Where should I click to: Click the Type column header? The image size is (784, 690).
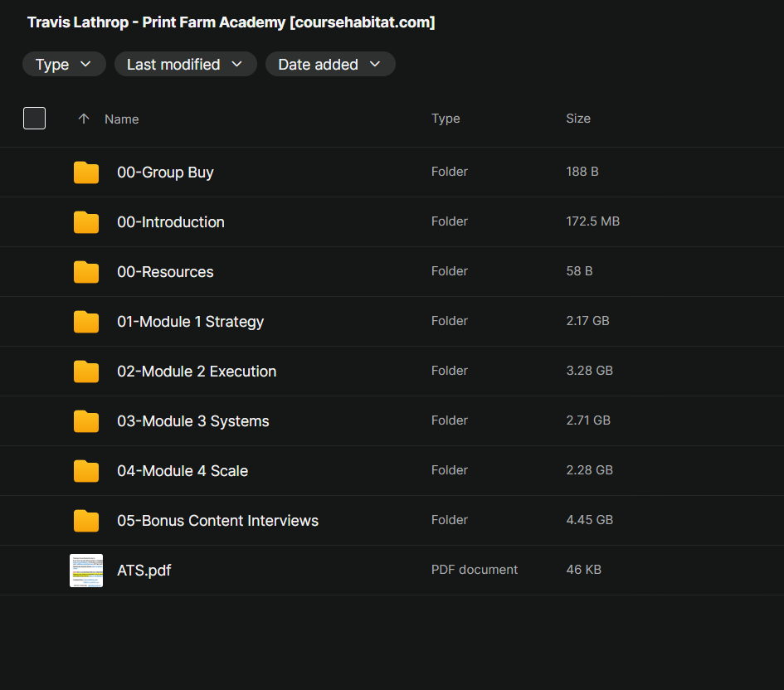pos(446,119)
